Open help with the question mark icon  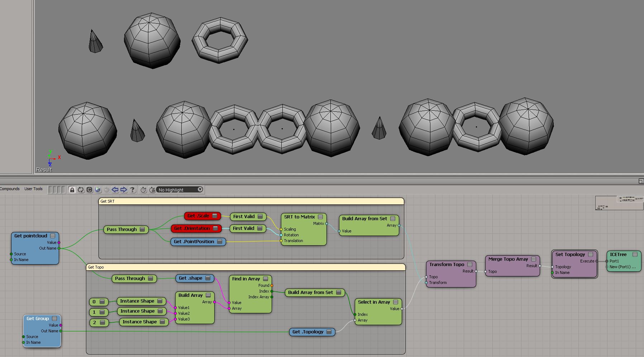pos(132,190)
